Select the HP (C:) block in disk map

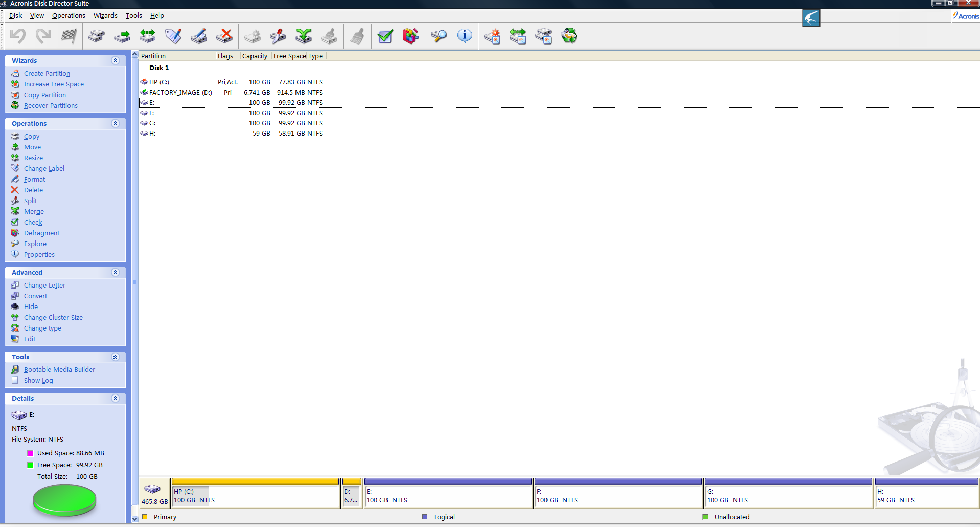(256, 493)
